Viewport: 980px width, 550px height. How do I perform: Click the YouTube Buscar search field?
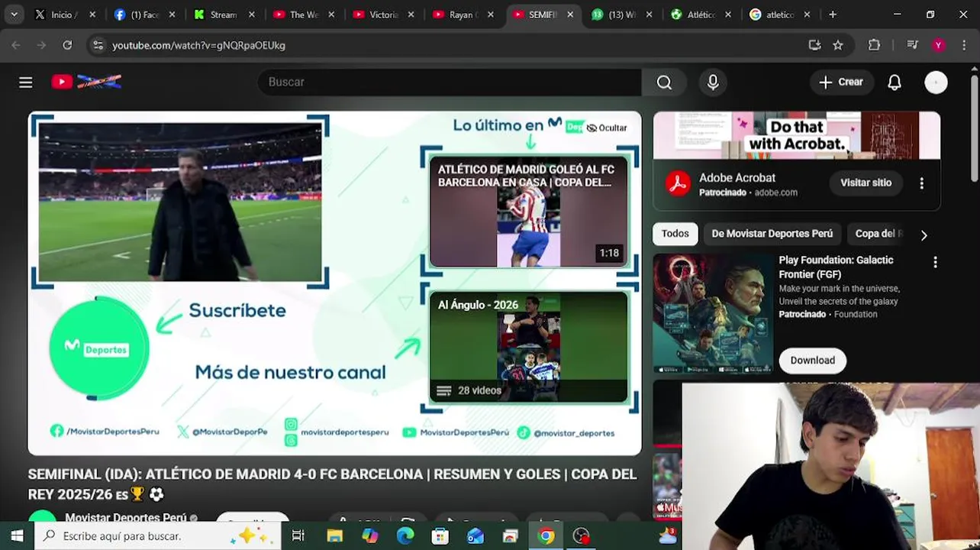click(x=450, y=82)
